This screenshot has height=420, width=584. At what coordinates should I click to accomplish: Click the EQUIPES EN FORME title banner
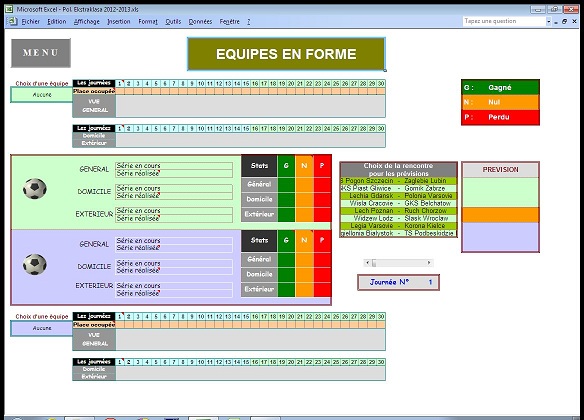286,54
